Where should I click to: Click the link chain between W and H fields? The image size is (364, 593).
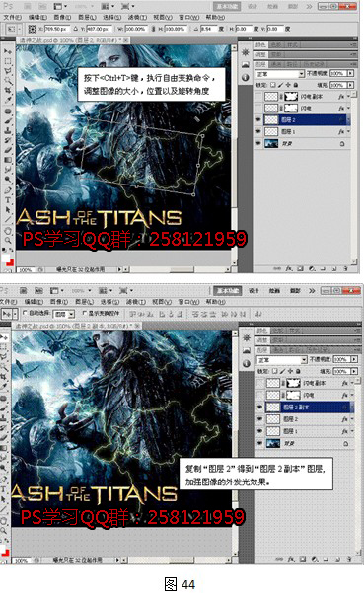[x=154, y=29]
